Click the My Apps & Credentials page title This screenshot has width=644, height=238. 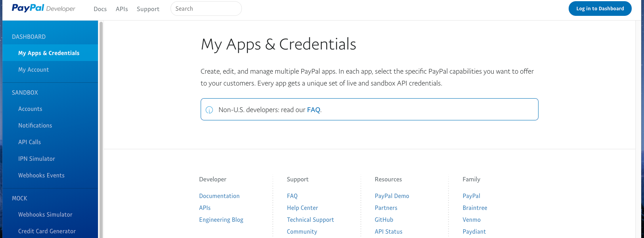pyautogui.click(x=278, y=44)
